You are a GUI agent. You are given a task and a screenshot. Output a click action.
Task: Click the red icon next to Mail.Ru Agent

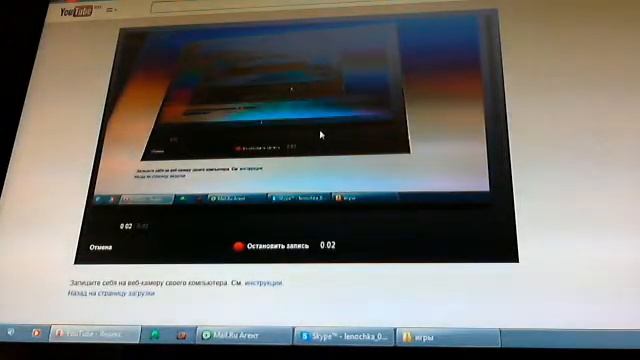(182, 336)
